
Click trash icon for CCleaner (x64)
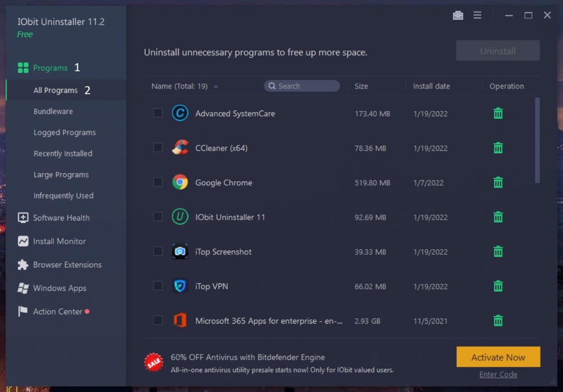tap(498, 148)
